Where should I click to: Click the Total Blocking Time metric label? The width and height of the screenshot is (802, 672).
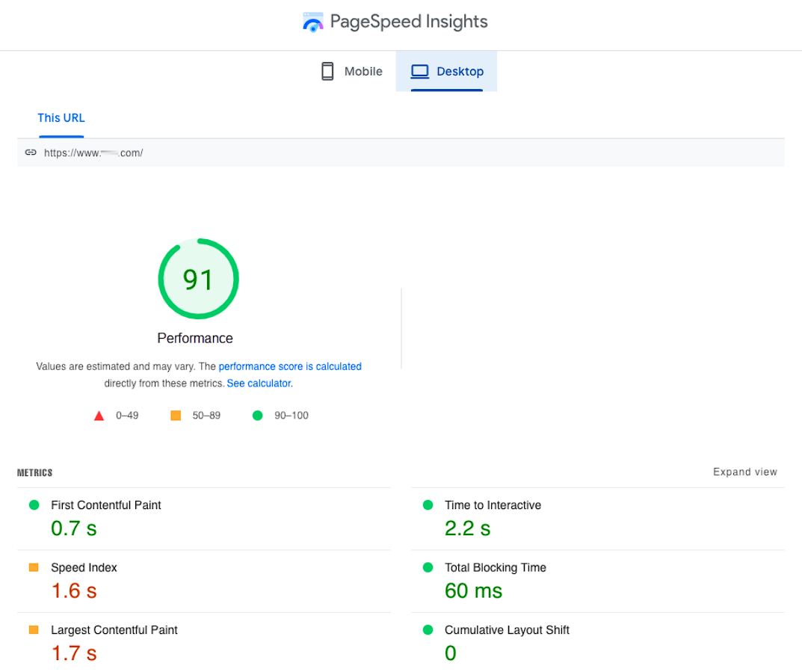click(x=495, y=567)
